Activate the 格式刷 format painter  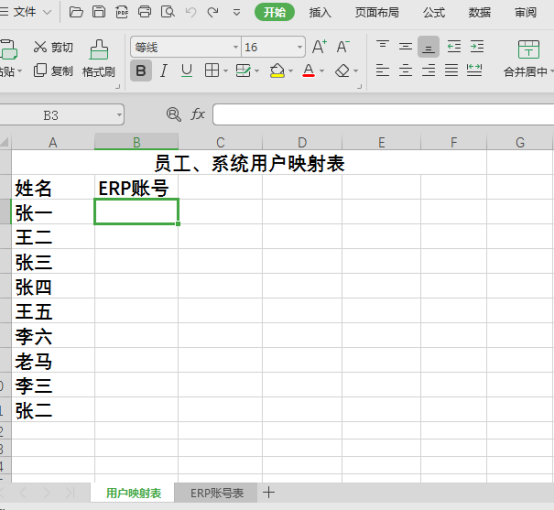(99, 58)
